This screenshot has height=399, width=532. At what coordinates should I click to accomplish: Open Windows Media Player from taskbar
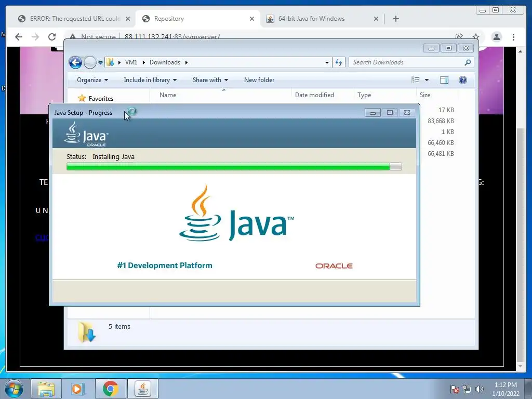tap(77, 389)
